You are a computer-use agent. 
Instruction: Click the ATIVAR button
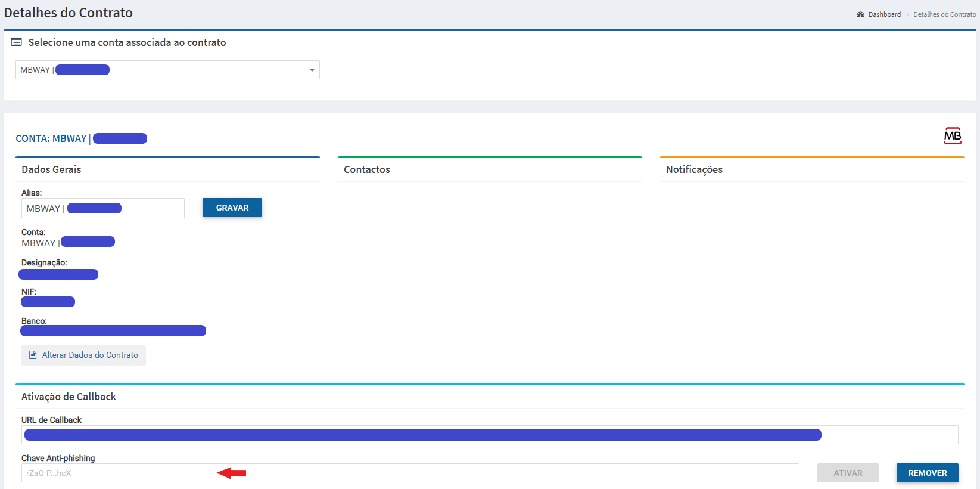click(x=848, y=473)
